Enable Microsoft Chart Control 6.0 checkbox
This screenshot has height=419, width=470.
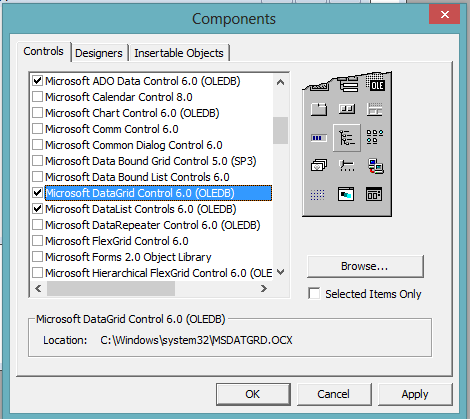37,113
